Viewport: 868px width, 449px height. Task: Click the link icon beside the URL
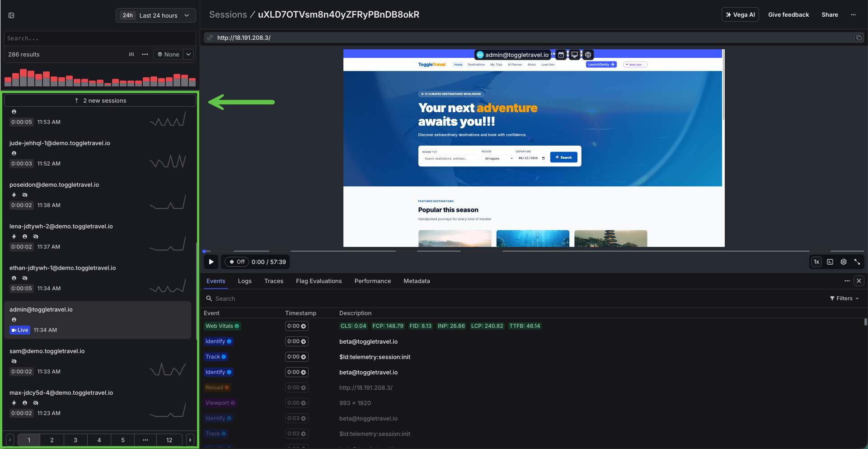click(x=210, y=38)
